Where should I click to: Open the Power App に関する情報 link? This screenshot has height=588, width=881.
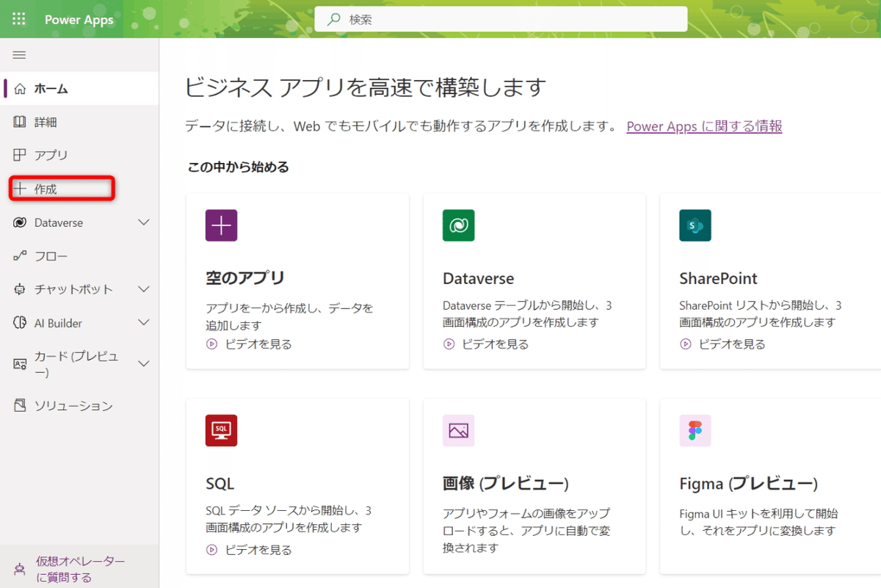pos(704,126)
